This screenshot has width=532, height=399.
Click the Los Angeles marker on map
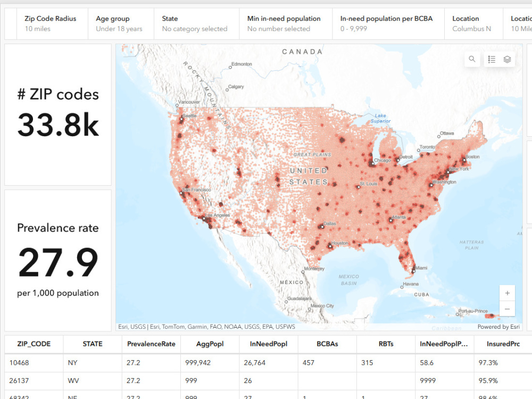[204, 219]
